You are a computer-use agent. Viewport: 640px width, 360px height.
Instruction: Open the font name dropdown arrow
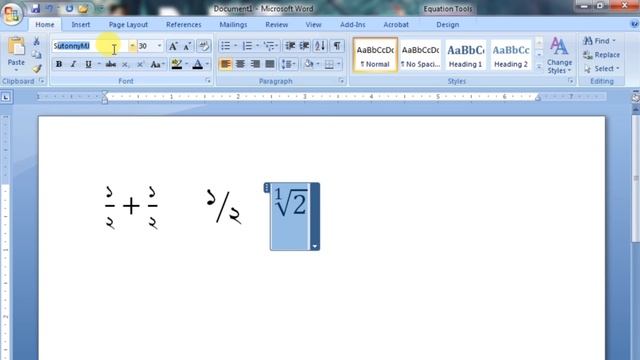click(x=132, y=46)
